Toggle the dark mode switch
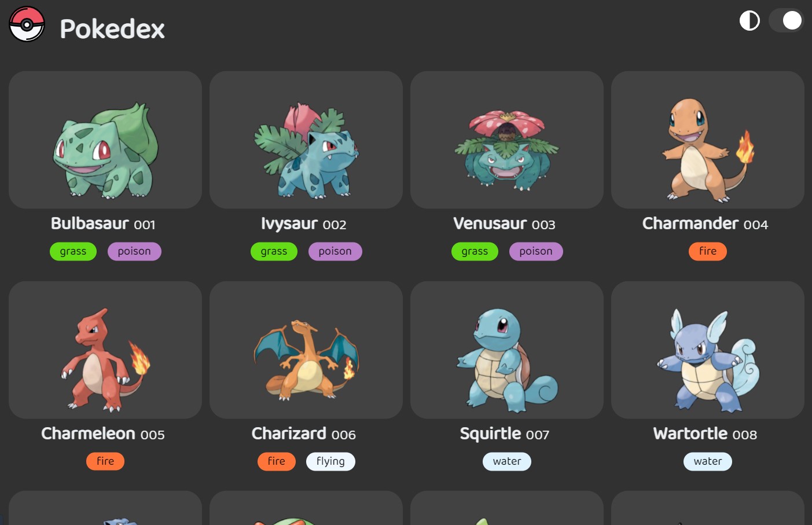 786,21
